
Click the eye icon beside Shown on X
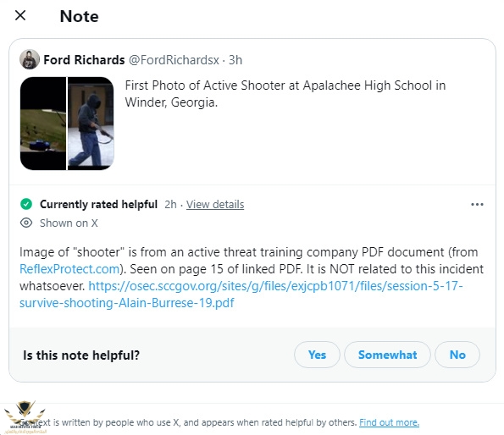pyautogui.click(x=26, y=223)
